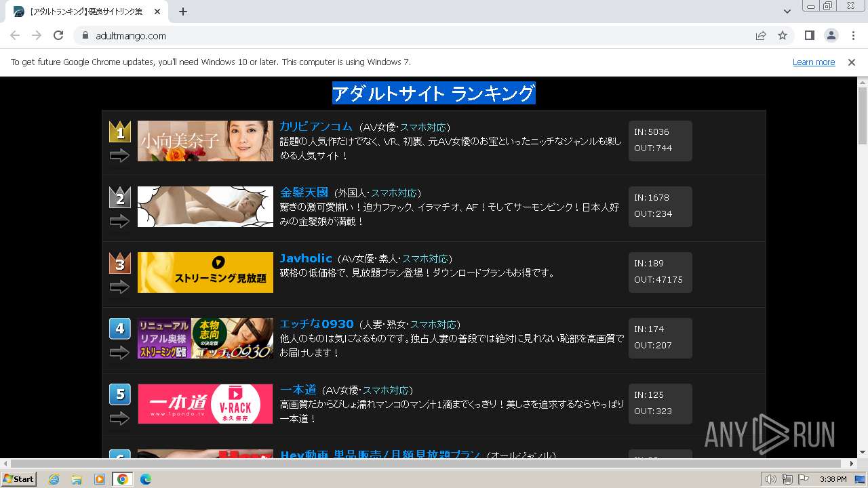The height and width of the screenshot is (488, 868).
Task: Open Internet Explorer from taskbar
Action: (x=54, y=479)
